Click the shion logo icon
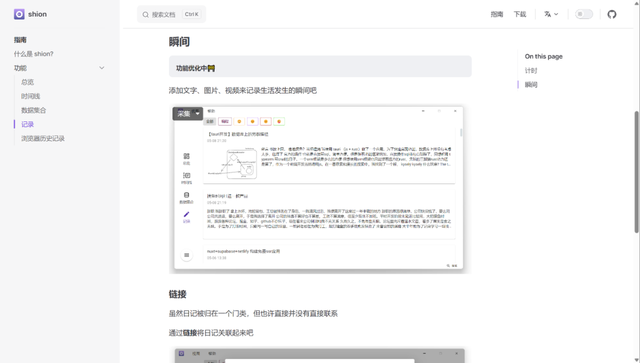The image size is (640, 363). tap(19, 14)
